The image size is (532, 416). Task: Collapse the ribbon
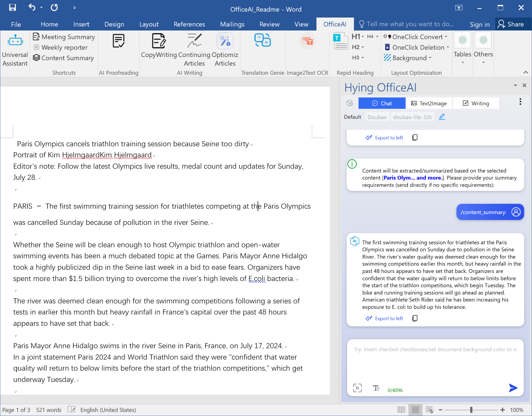tap(526, 72)
